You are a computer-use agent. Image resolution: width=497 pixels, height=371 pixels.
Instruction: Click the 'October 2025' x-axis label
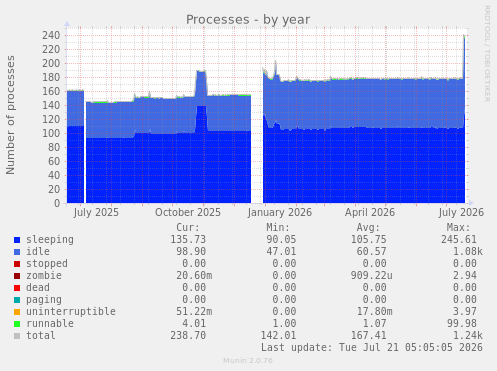pos(188,213)
